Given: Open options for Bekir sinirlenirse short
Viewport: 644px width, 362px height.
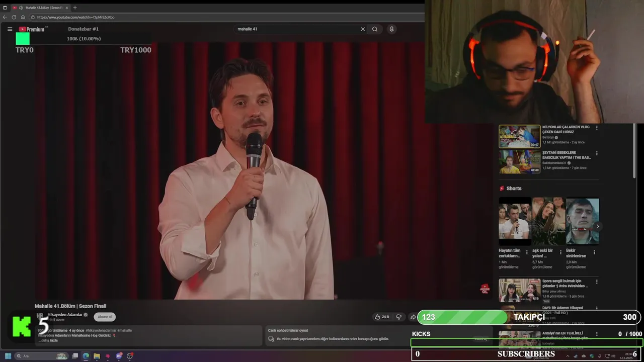Looking at the screenshot, I should pyautogui.click(x=594, y=252).
